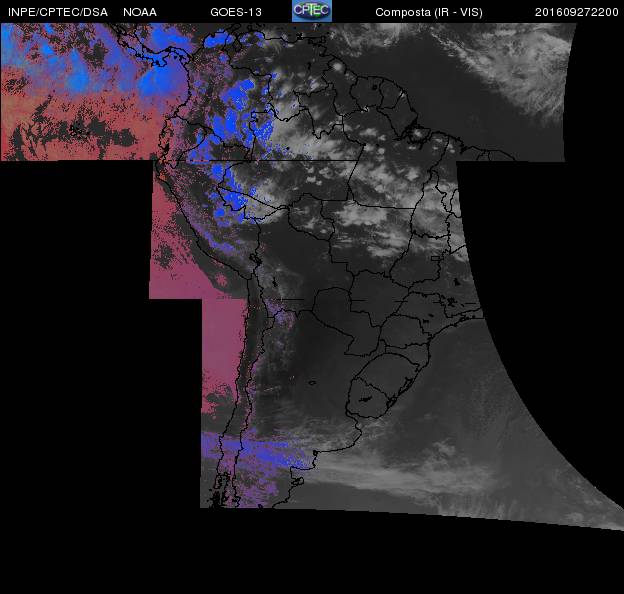Click the NOAA label in the header
624x594 pixels.
click(140, 12)
